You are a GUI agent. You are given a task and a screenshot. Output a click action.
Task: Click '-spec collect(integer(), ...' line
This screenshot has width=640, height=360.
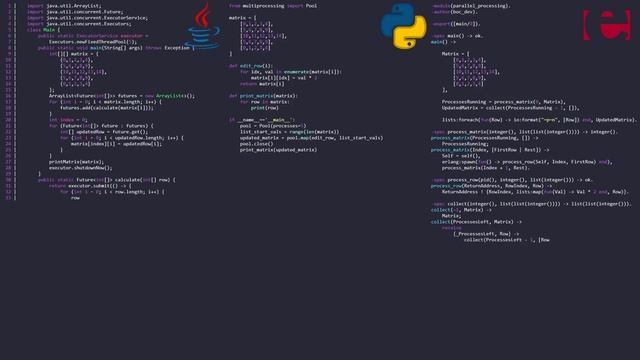tap(532, 204)
